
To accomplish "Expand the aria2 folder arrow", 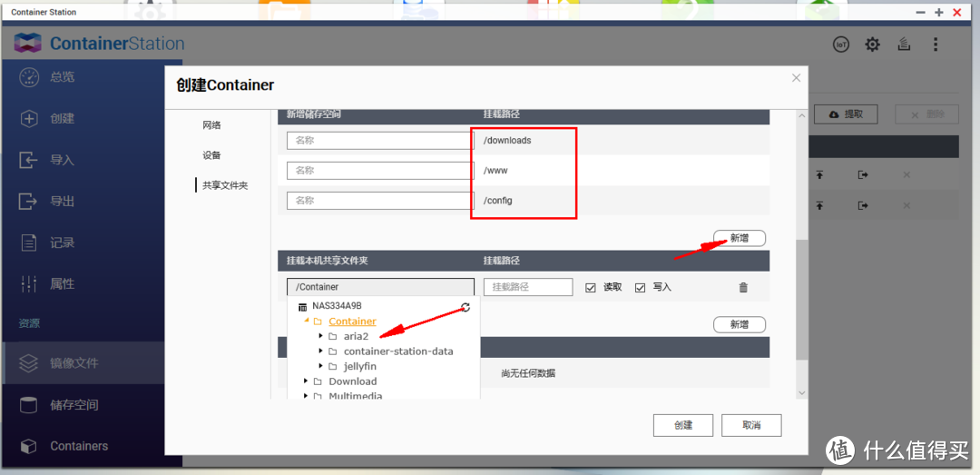I will pos(320,336).
